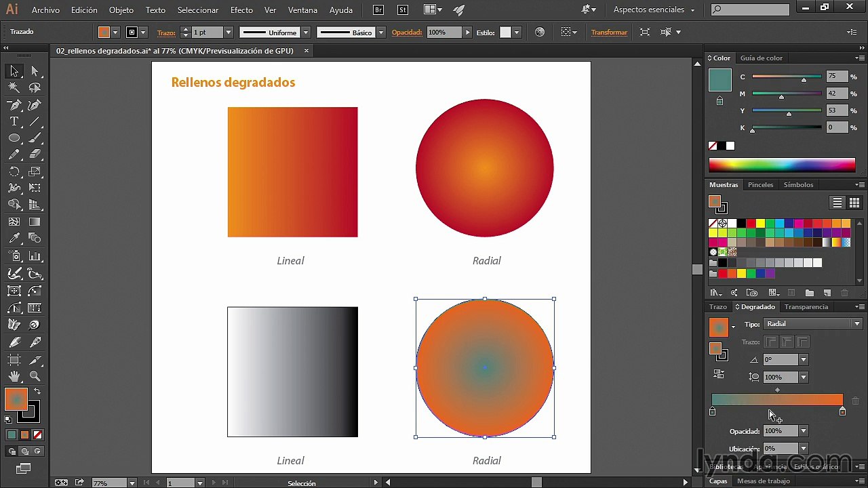The width and height of the screenshot is (868, 488).
Task: Click the Transformar link in control bar
Action: click(x=609, y=33)
